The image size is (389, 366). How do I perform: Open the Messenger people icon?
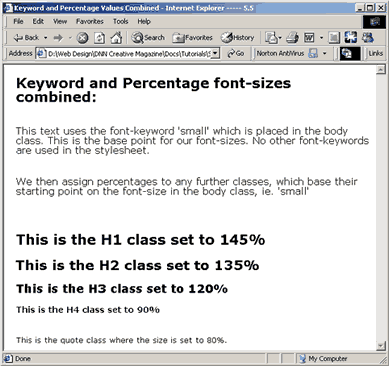click(368, 38)
